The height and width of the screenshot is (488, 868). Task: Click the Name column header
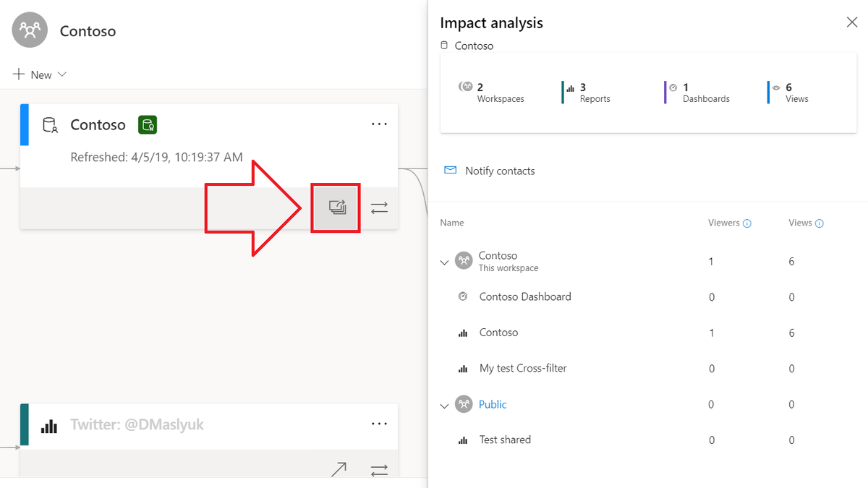tap(452, 223)
